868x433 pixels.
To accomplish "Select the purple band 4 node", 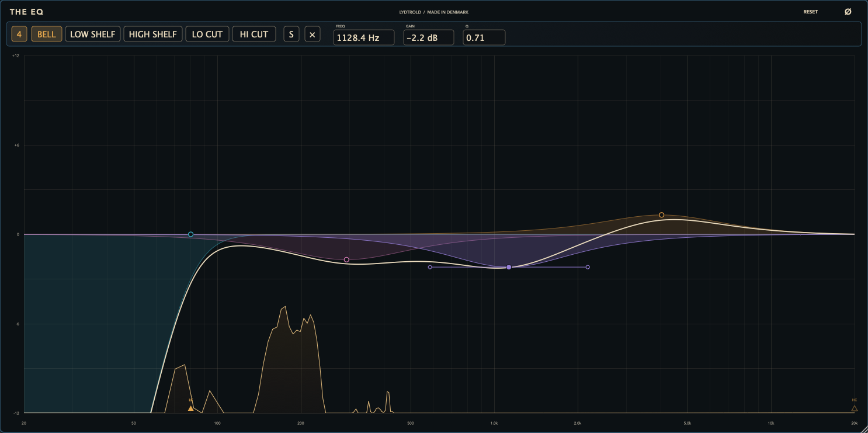I will pos(509,267).
